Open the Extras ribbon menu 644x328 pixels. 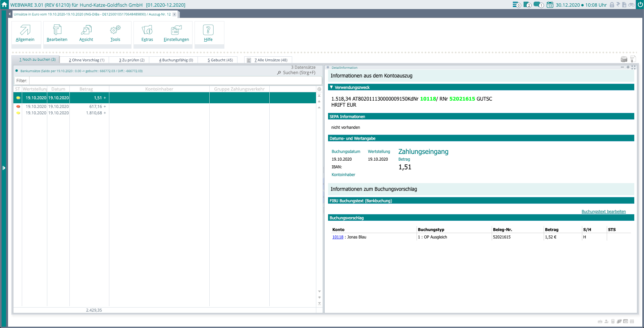tap(147, 34)
